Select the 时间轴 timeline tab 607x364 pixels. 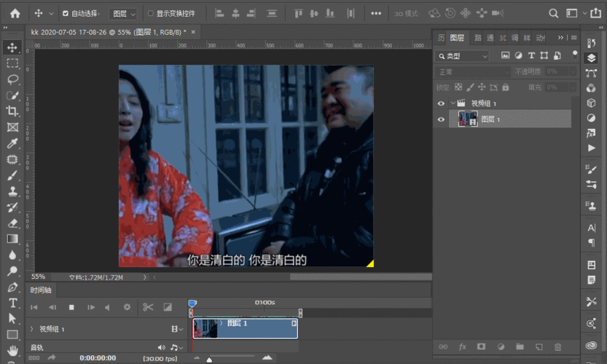[41, 290]
